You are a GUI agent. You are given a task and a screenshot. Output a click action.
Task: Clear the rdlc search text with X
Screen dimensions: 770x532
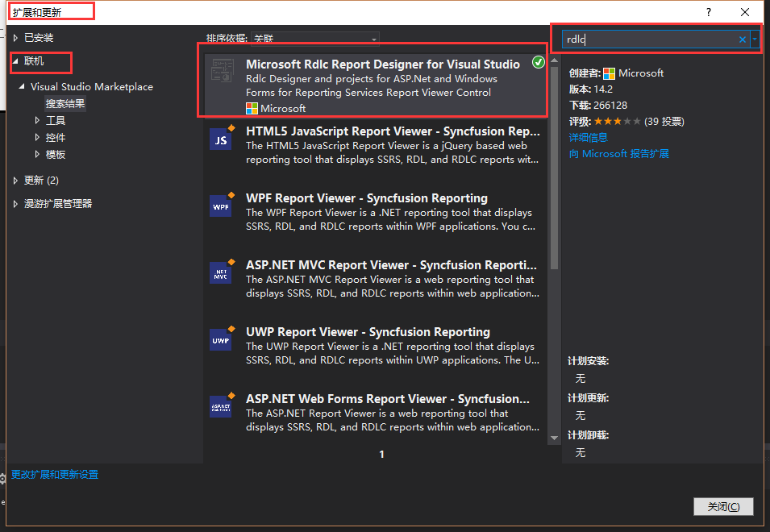coord(742,39)
